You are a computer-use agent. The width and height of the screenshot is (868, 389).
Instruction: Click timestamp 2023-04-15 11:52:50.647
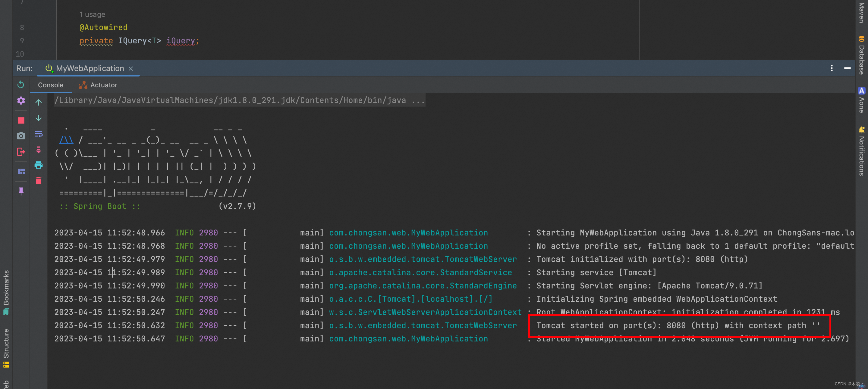[109, 339]
